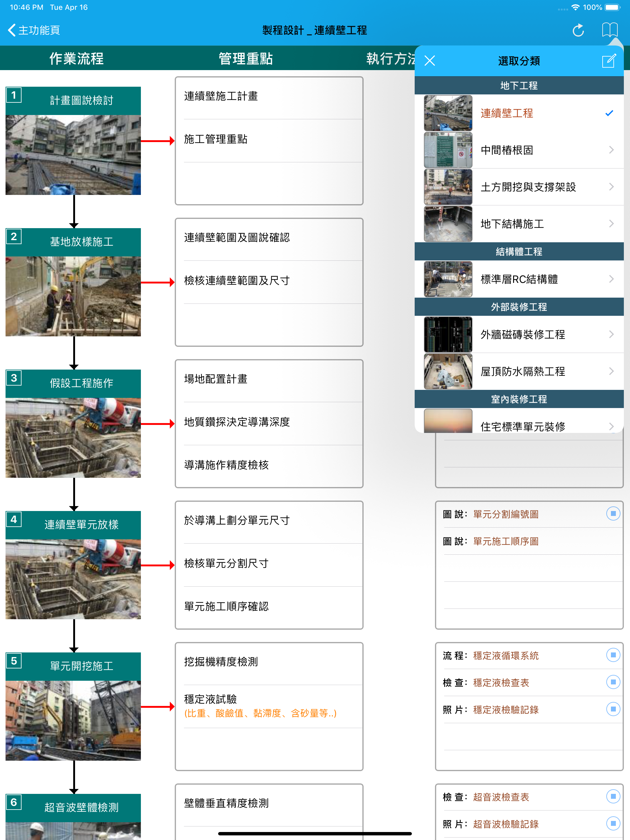This screenshot has height=840, width=630.
Task: Open step 6 超音波壁體檢測 card
Action: (73, 816)
